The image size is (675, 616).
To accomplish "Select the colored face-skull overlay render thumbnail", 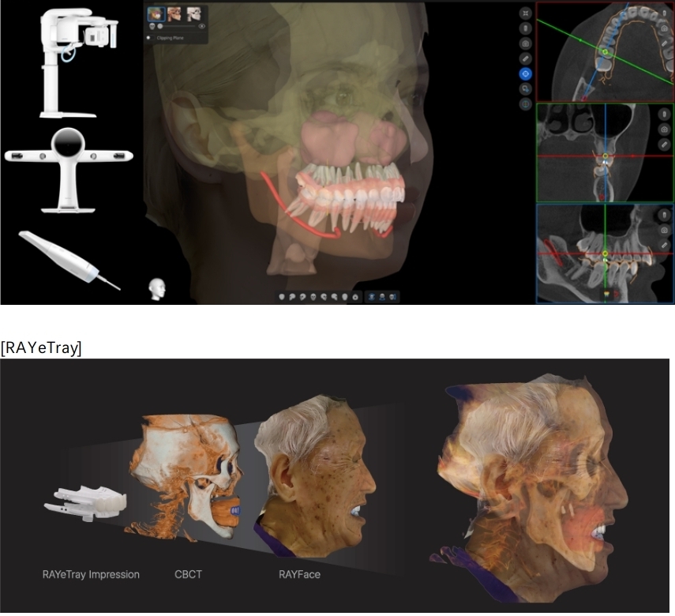I will pyautogui.click(x=156, y=14).
